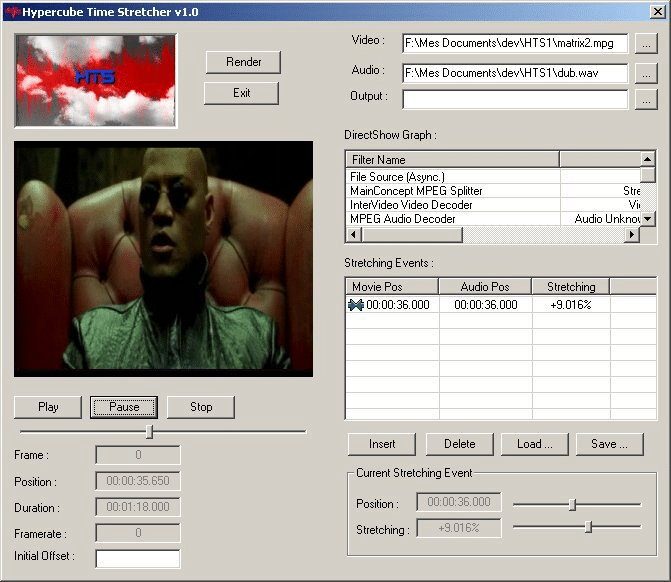This screenshot has height=582, width=671.
Task: Click the playback Position field 00:00:35.650
Action: click(138, 481)
